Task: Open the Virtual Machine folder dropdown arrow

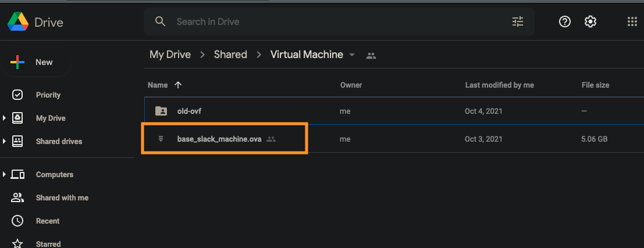Action: pos(352,55)
